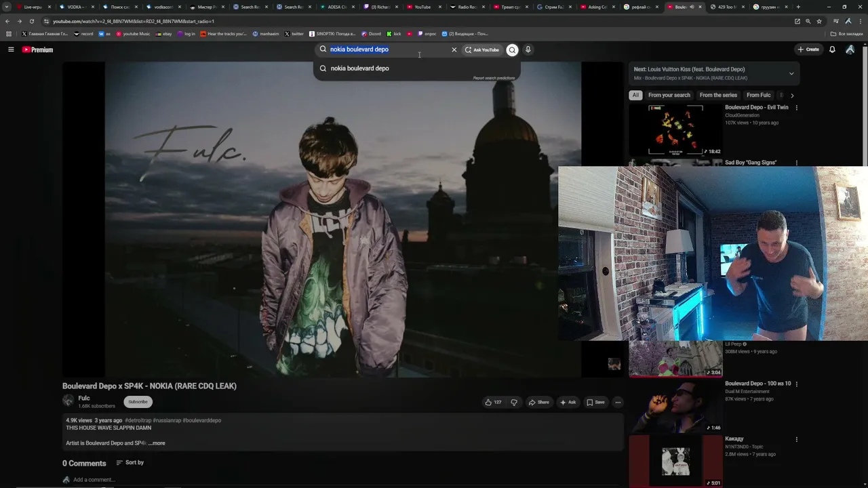Open the Boulevard Depo - Evil Twin title
The width and height of the screenshot is (868, 488).
point(757,108)
